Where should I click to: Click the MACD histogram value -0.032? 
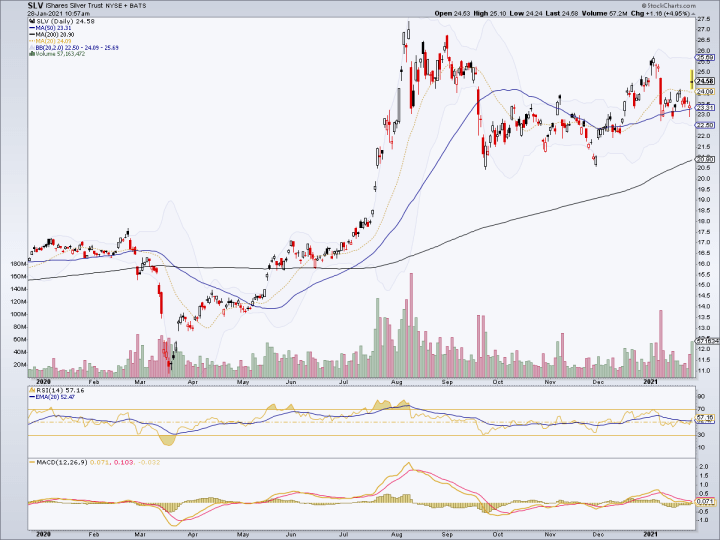click(x=149, y=462)
